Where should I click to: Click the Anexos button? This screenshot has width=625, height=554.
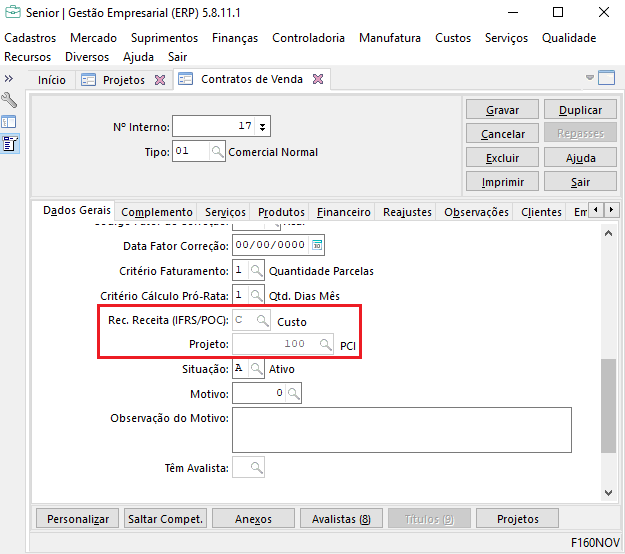coord(253,519)
